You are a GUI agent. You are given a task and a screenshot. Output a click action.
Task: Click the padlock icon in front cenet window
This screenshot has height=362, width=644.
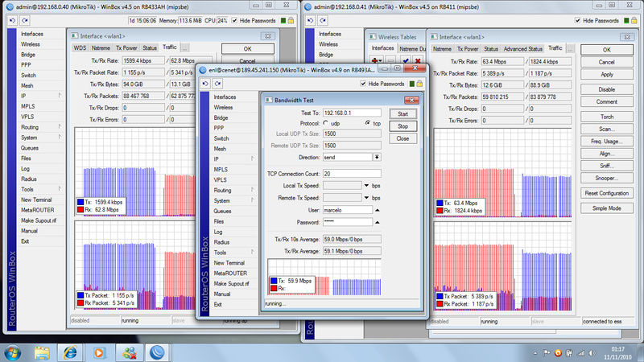tap(419, 84)
